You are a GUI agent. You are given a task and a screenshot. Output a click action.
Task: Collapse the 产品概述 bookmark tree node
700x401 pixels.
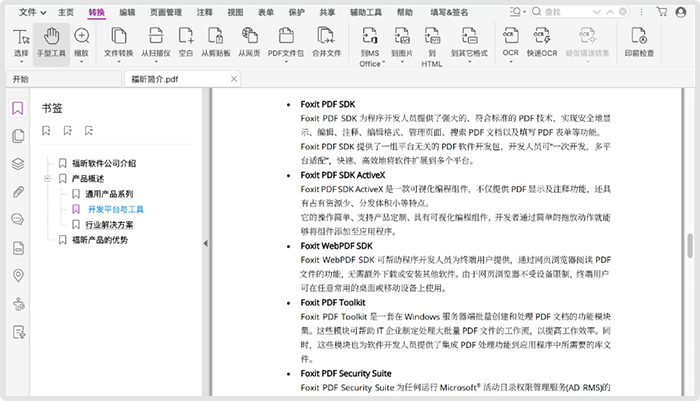tap(47, 179)
